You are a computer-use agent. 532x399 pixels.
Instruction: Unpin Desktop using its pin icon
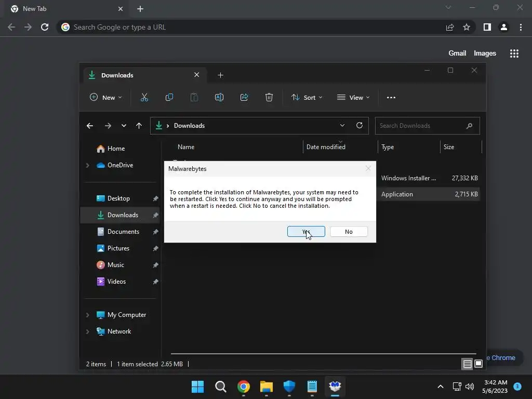tap(155, 198)
